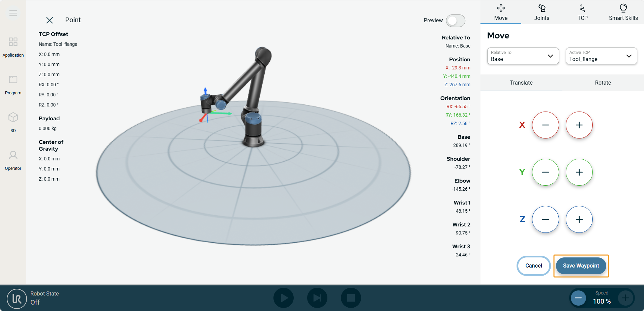Open the 3D view section
Viewport: 644px width, 311px height.
pyautogui.click(x=13, y=123)
